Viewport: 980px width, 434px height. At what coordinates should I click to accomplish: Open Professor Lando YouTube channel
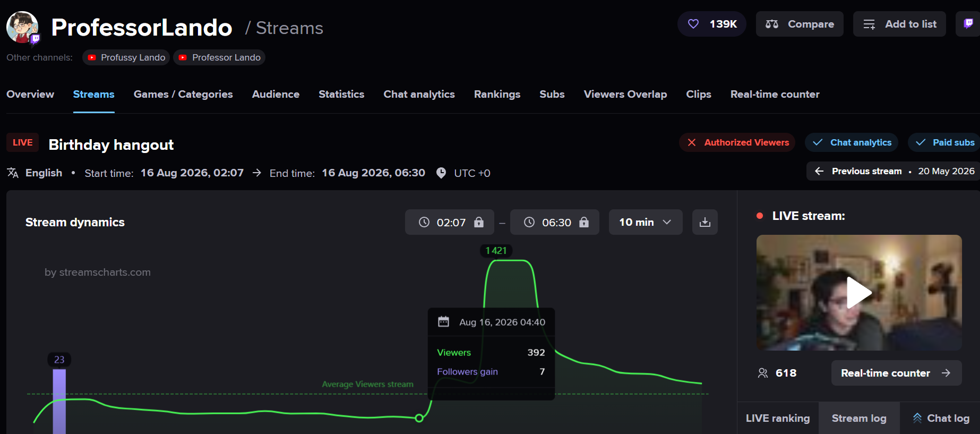point(219,57)
